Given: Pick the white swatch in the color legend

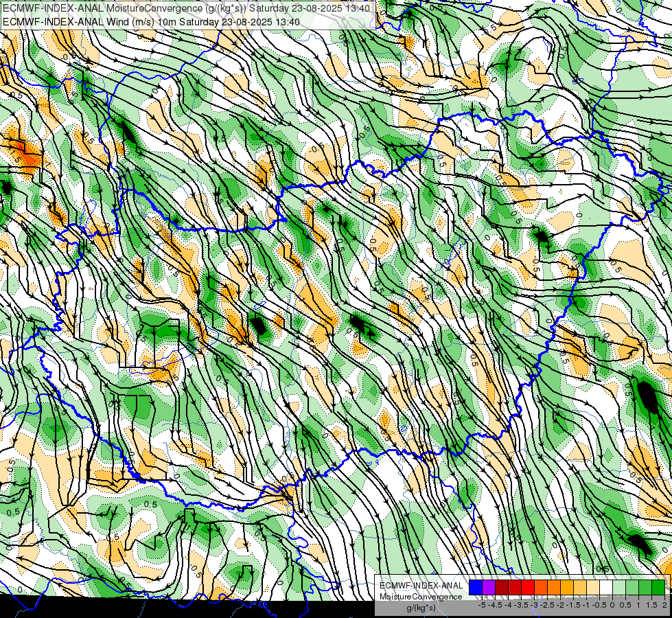Looking at the screenshot, I should [x=606, y=587].
